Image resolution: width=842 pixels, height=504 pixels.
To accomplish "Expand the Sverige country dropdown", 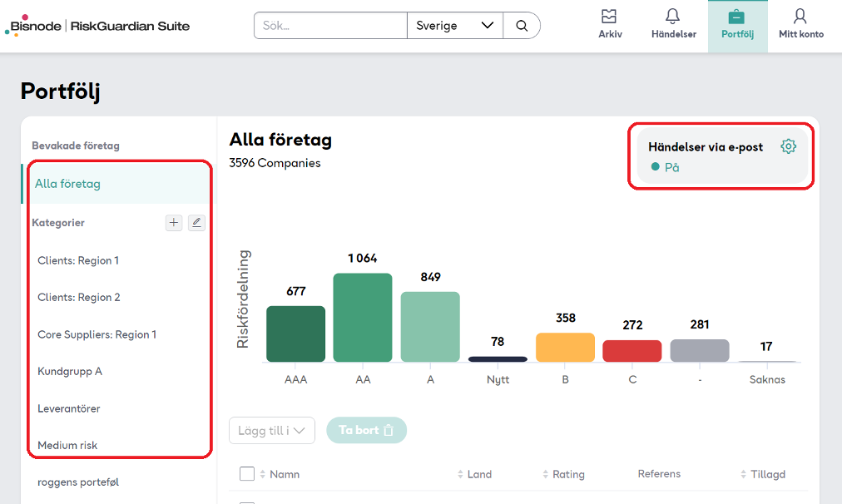I will (x=455, y=26).
